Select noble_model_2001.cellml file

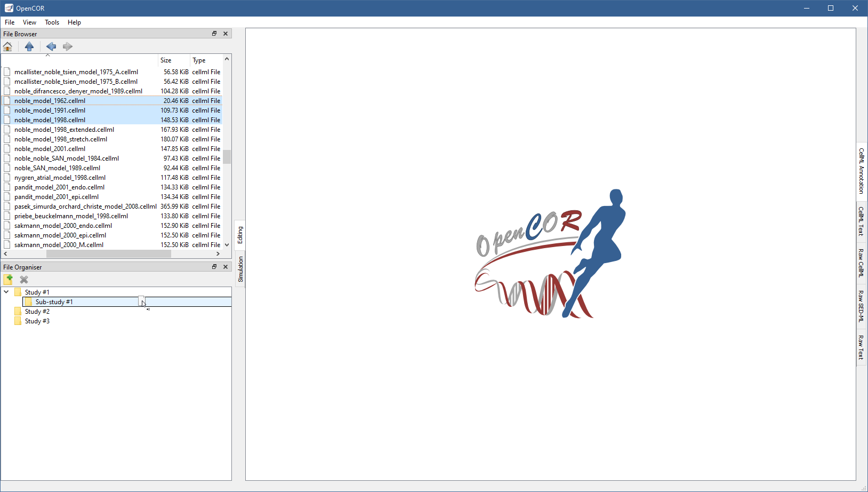point(50,149)
